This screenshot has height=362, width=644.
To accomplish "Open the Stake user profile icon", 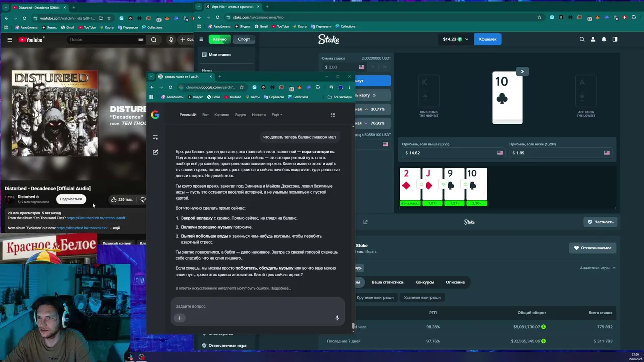I will [593, 39].
